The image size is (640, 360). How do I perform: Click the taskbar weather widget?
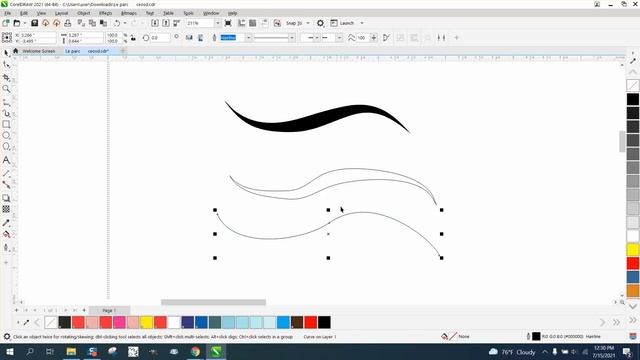[x=512, y=352]
